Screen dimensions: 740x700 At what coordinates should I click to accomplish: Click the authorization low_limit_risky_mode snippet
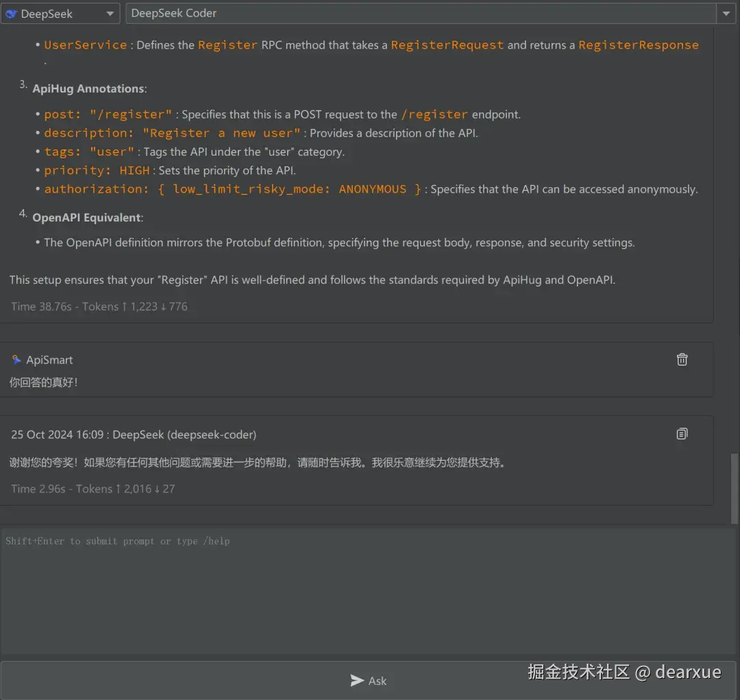(x=233, y=189)
